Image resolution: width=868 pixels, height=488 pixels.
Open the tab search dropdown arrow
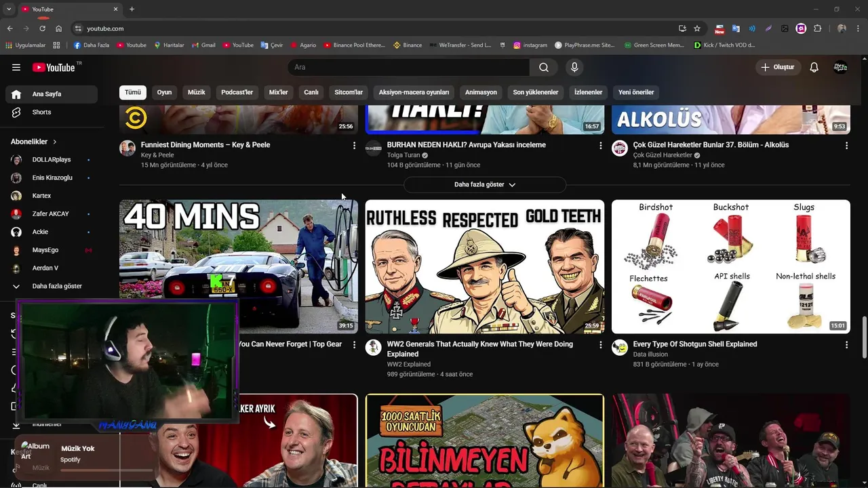pyautogui.click(x=9, y=9)
